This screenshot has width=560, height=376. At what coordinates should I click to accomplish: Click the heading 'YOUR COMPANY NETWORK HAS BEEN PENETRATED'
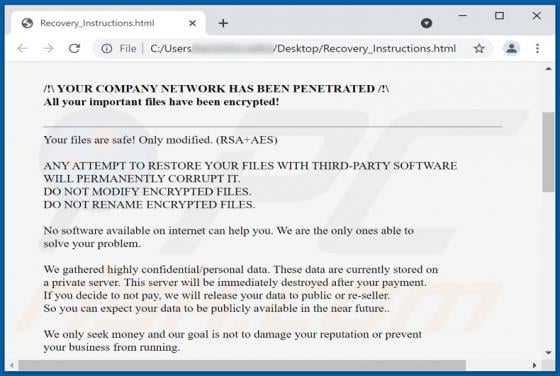point(216,89)
